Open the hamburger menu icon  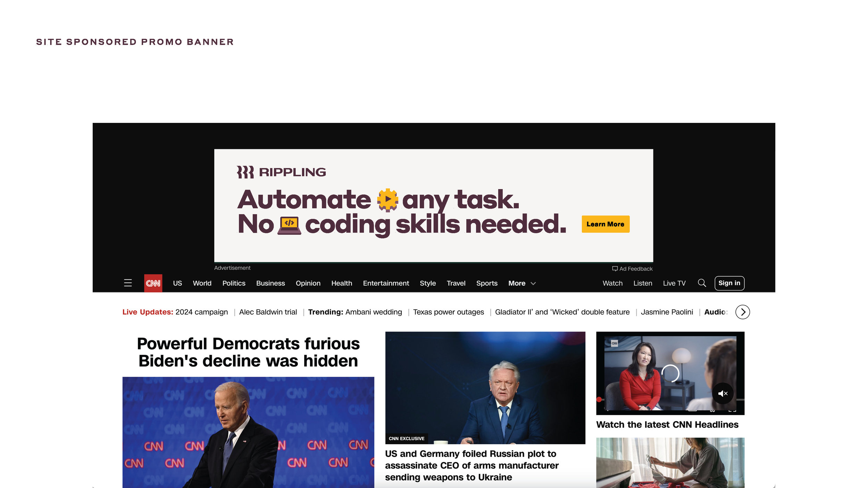[x=128, y=283]
